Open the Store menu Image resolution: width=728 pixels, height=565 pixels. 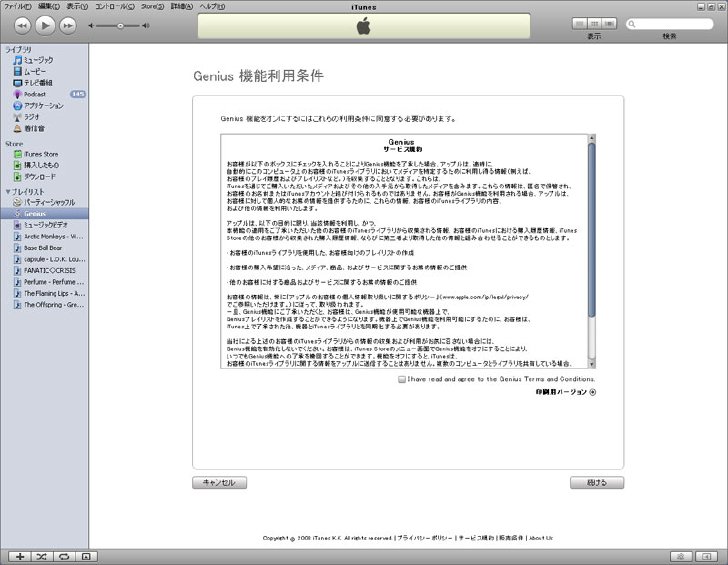click(152, 6)
